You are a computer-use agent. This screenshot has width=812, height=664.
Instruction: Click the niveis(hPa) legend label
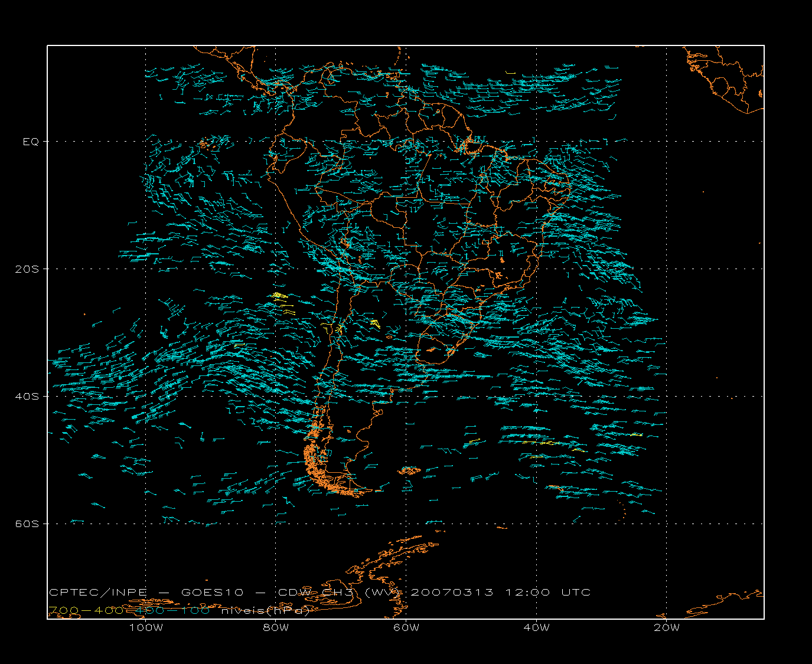pos(265,610)
